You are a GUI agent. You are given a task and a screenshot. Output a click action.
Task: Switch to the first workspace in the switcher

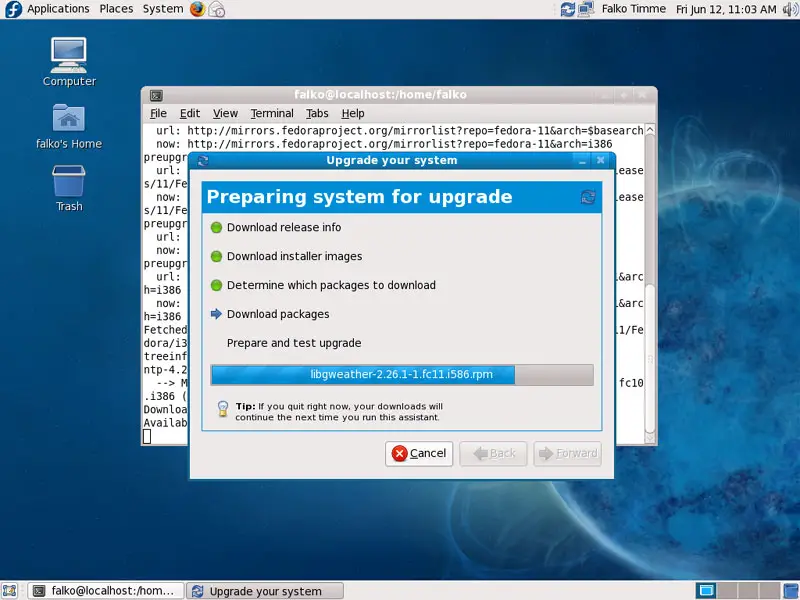(707, 591)
